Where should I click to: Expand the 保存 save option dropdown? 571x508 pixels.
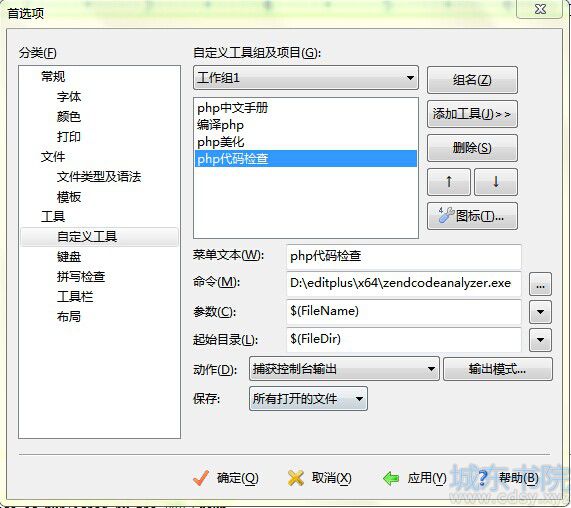[308, 399]
